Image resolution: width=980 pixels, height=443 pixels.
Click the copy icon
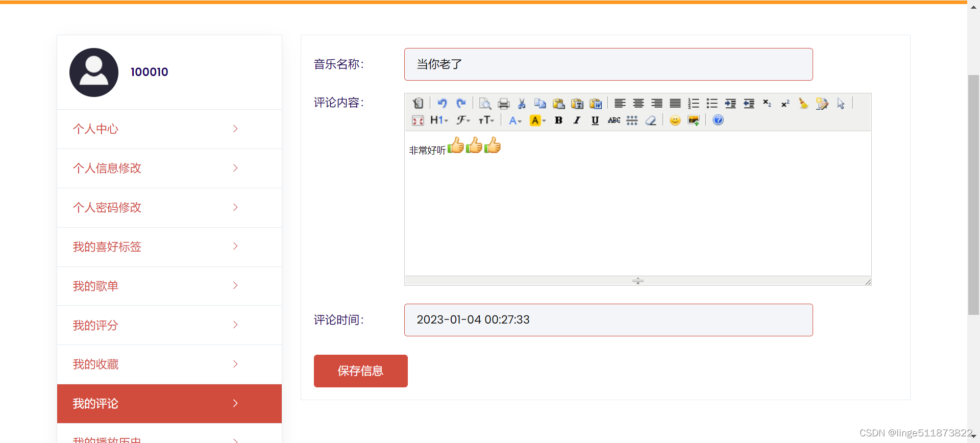tap(540, 103)
